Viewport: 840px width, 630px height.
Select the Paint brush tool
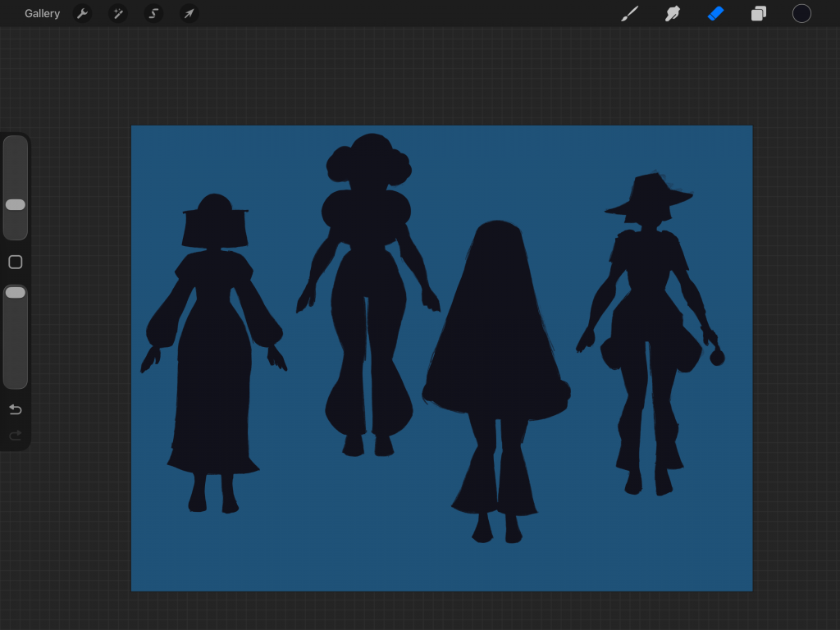[629, 13]
